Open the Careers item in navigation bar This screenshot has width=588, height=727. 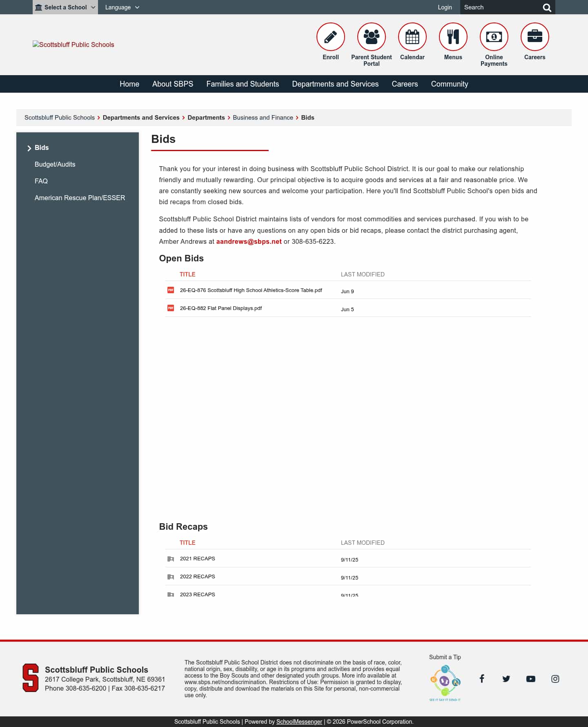click(x=405, y=84)
